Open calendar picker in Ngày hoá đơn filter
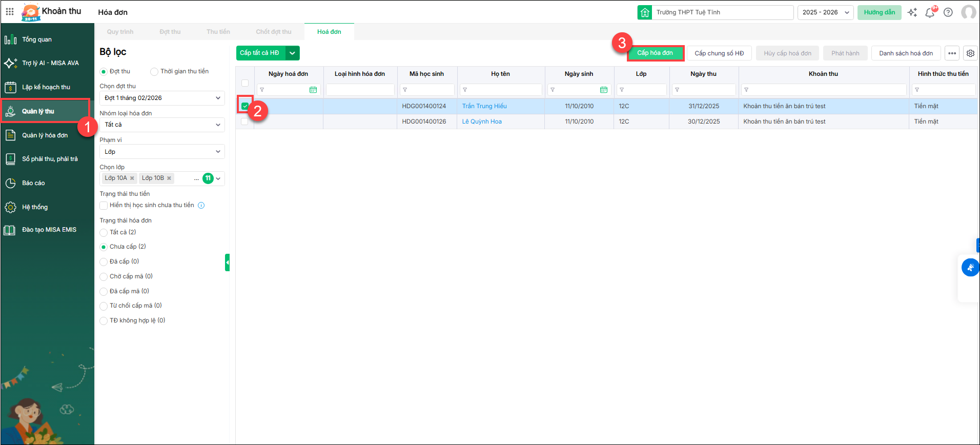Screen dimensions: 980x445 [x=313, y=90]
